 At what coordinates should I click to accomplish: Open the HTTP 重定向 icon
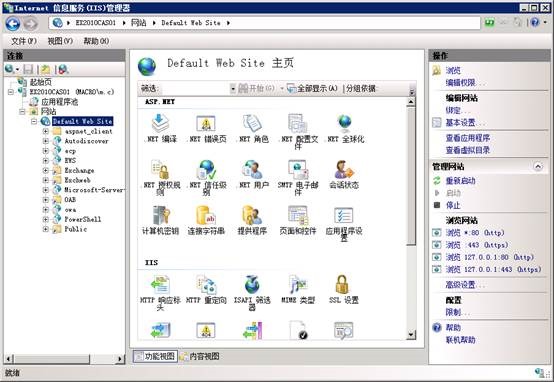(x=206, y=290)
